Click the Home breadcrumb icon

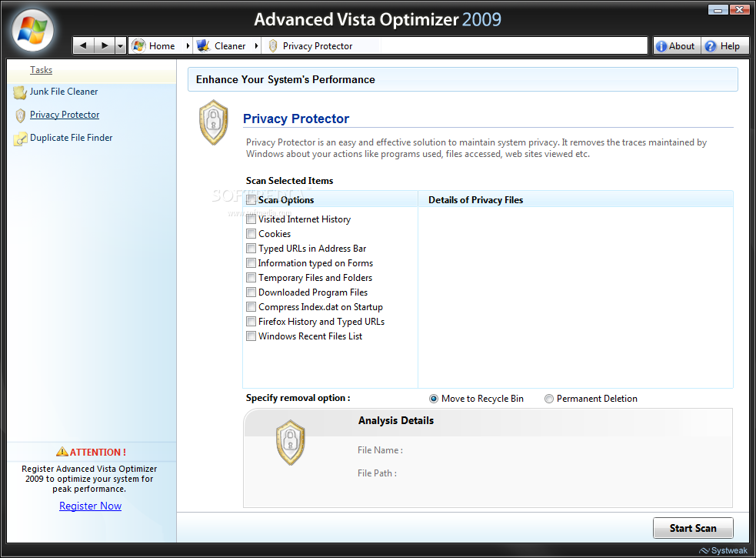[138, 46]
